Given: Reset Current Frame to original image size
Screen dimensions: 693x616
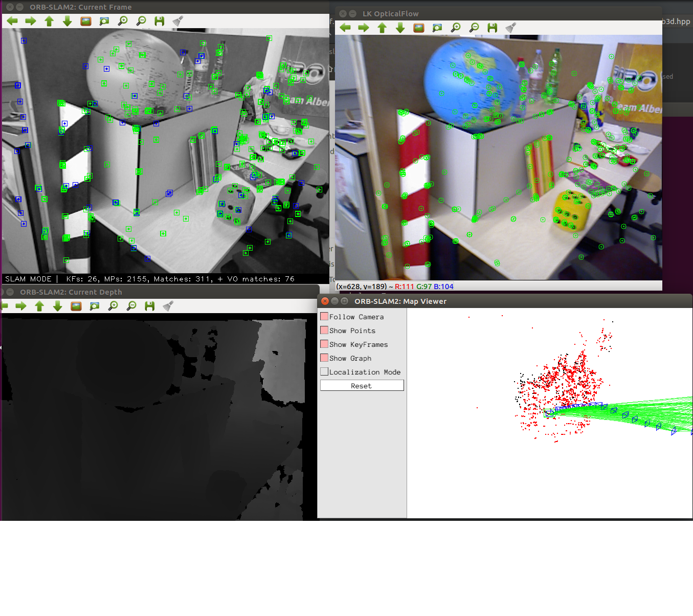Looking at the screenshot, I should pyautogui.click(x=86, y=21).
